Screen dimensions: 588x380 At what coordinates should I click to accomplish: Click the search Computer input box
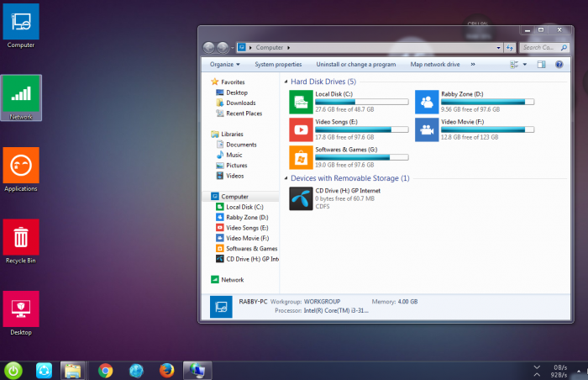click(x=535, y=48)
